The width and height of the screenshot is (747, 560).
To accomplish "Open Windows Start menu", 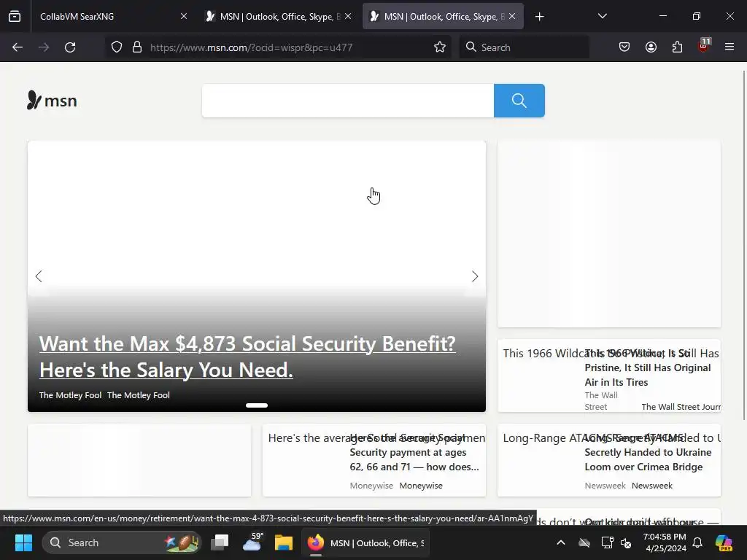I will (23, 542).
